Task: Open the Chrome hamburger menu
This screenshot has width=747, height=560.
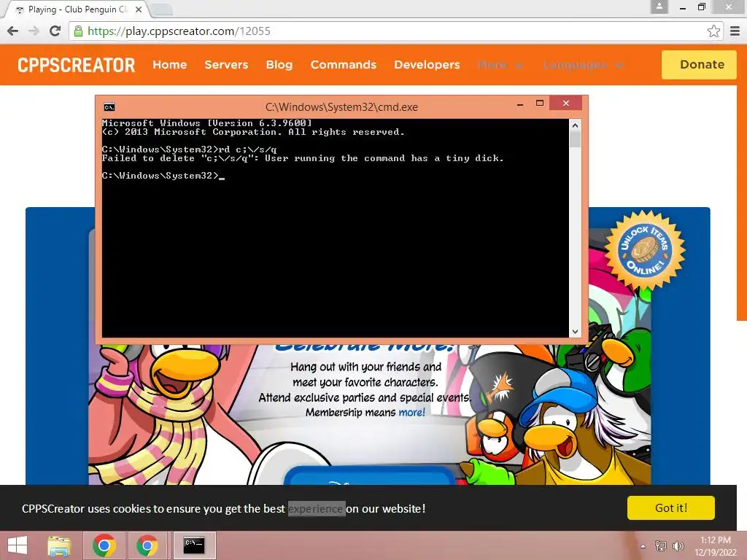Action: pyautogui.click(x=735, y=31)
